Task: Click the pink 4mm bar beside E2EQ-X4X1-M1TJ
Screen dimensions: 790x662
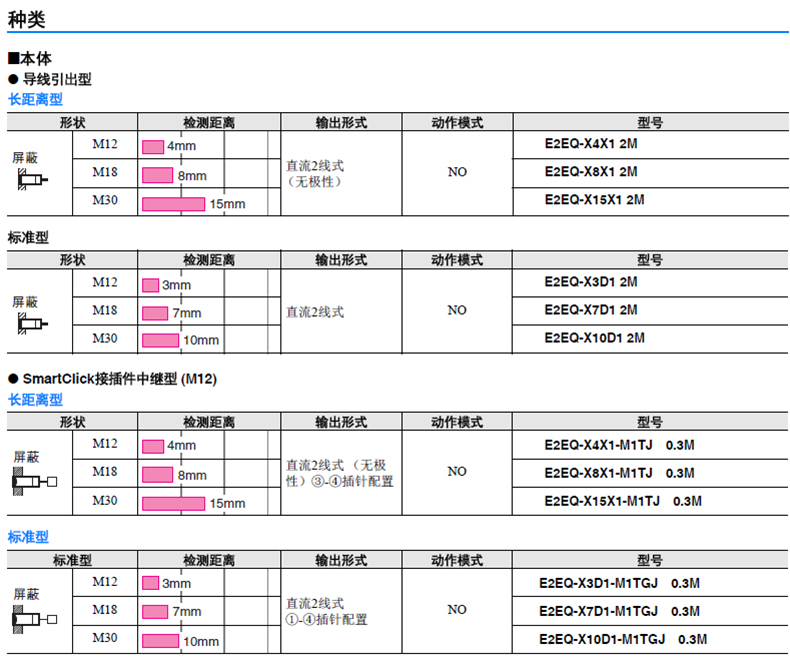Action: tap(152, 446)
